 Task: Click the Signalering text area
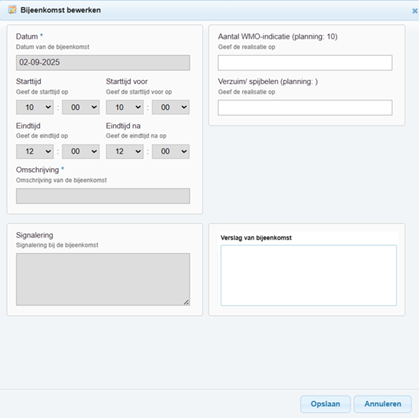point(103,279)
